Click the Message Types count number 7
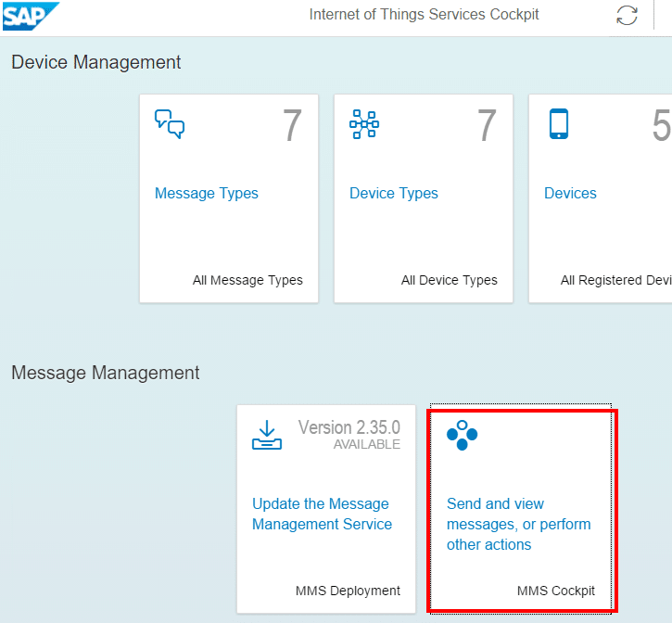The image size is (672, 623). pos(292,125)
